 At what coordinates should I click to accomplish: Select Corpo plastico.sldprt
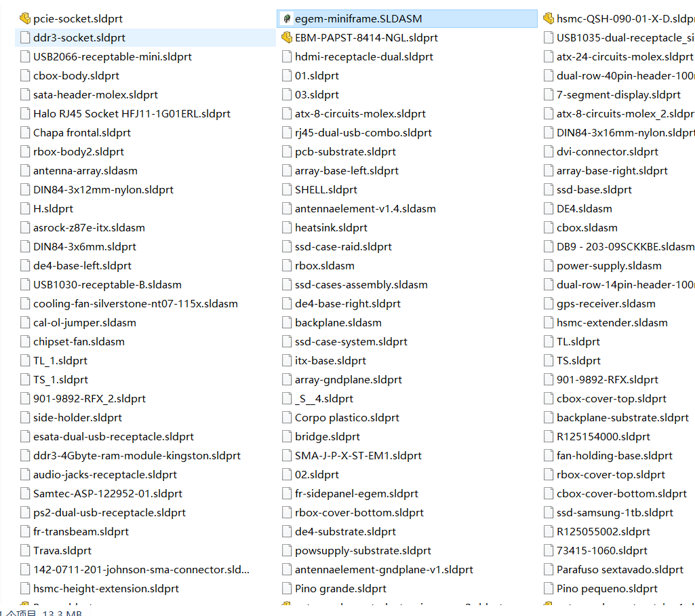point(347,417)
